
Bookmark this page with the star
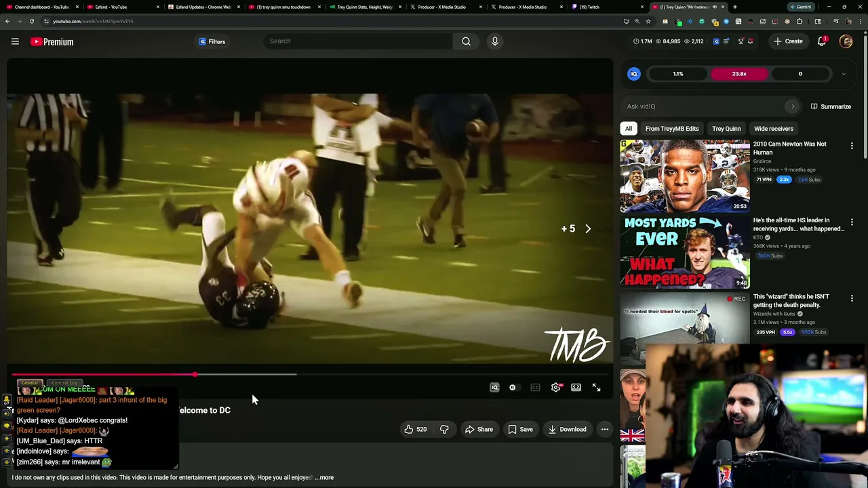click(x=648, y=21)
